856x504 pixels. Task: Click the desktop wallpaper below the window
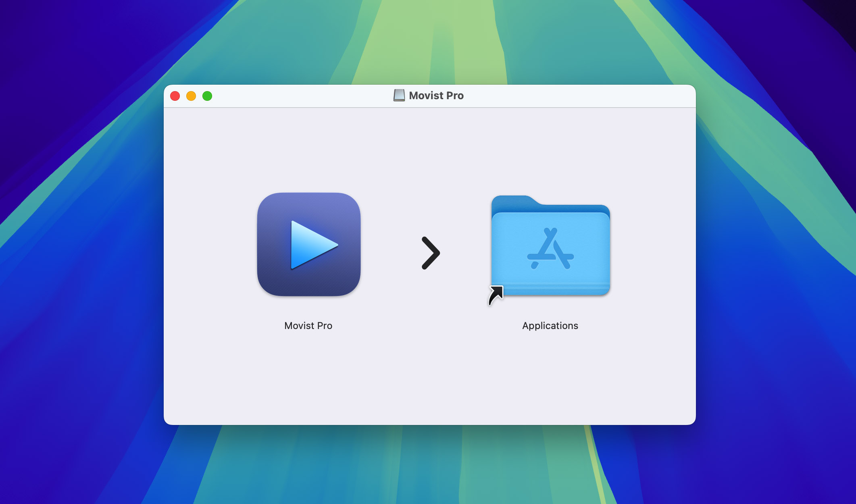[429, 464]
